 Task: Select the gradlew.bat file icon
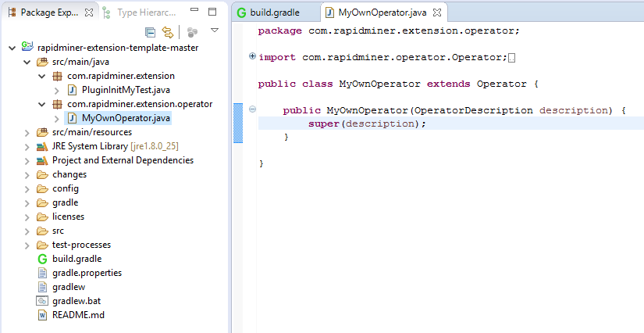[42, 301]
